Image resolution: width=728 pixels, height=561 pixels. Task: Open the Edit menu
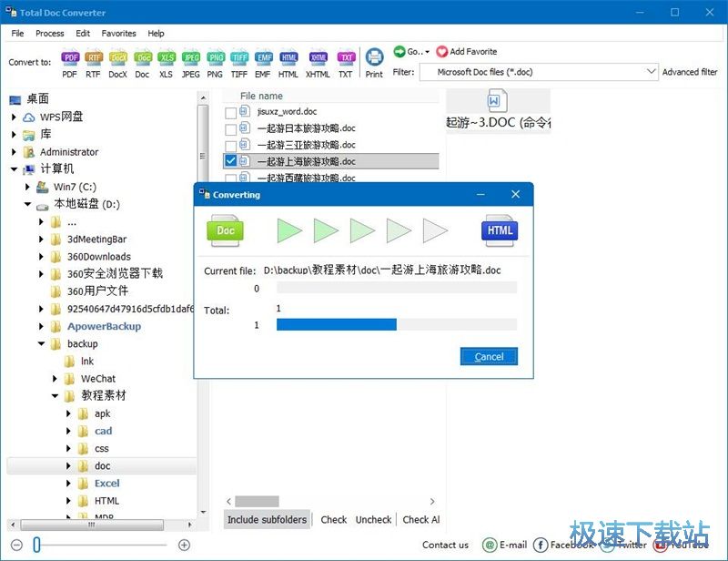83,34
